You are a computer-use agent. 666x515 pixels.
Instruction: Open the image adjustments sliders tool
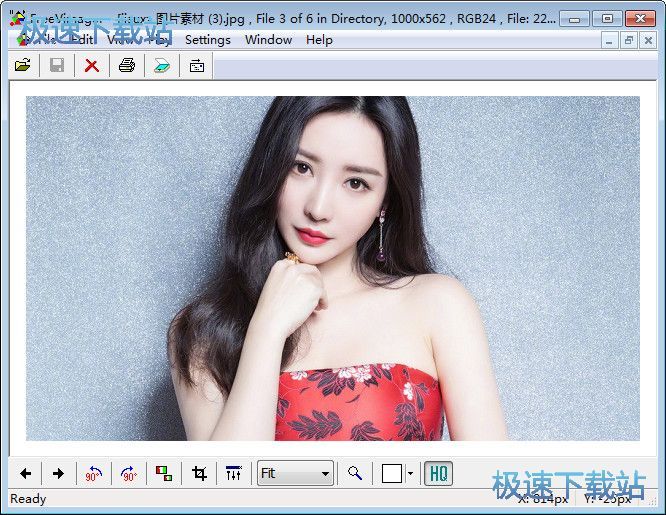[x=233, y=473]
